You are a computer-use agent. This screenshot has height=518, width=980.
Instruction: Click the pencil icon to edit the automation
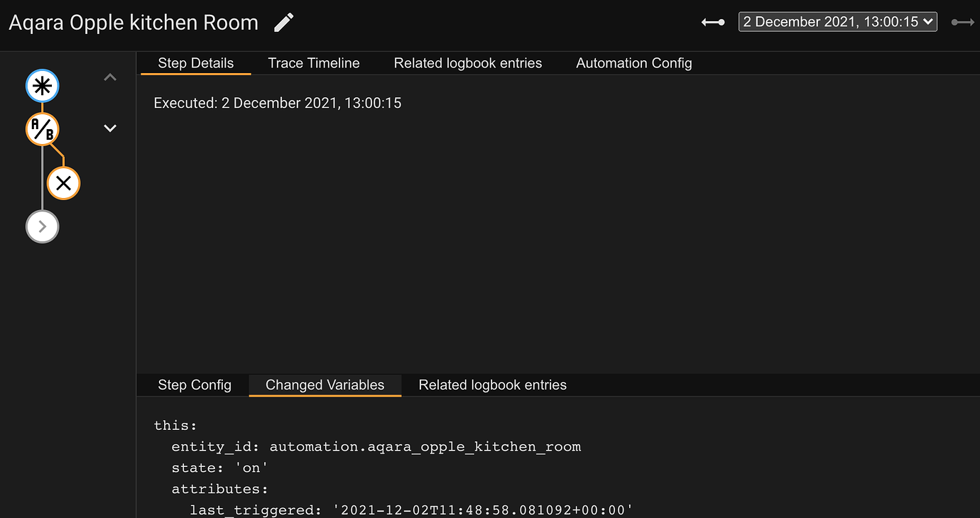click(283, 22)
